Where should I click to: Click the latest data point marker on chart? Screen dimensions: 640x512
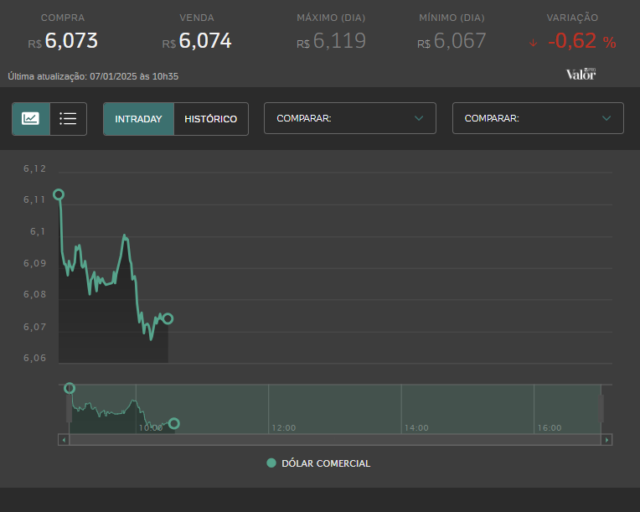[168, 319]
